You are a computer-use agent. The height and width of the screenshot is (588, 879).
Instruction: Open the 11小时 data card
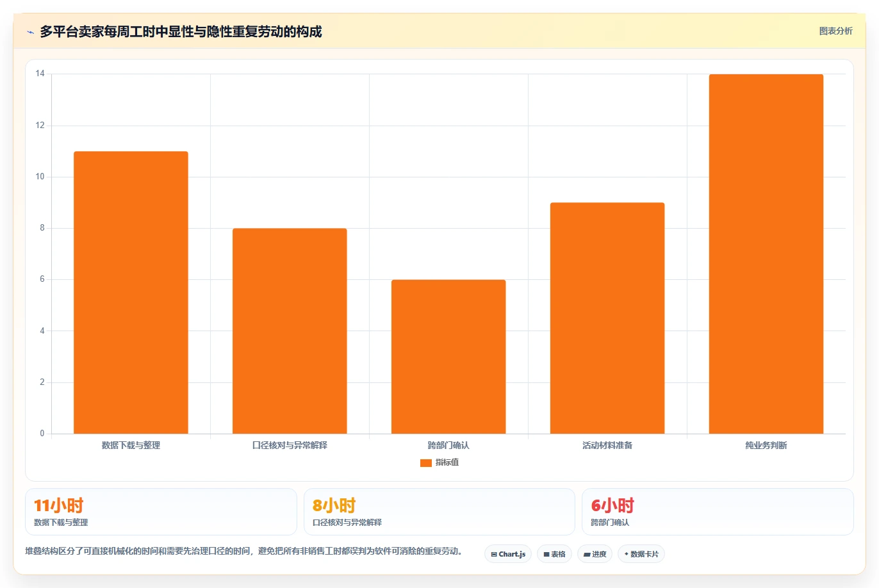point(161,512)
